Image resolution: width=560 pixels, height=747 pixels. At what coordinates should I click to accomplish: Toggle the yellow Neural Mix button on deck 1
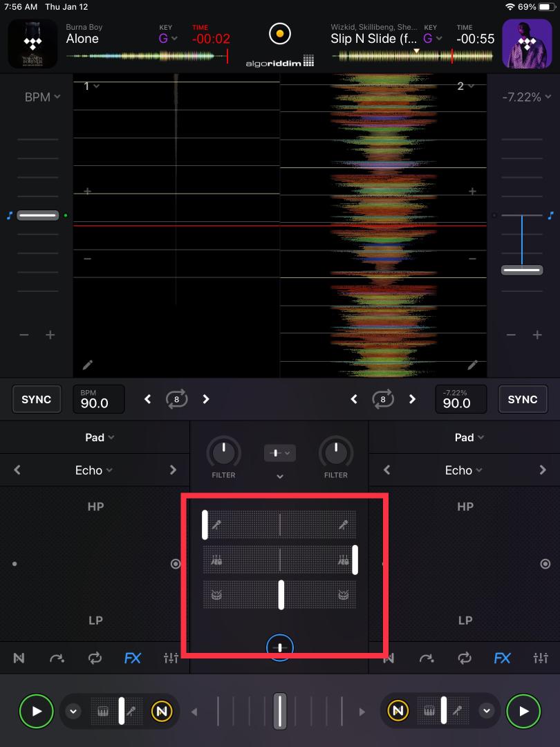[161, 711]
